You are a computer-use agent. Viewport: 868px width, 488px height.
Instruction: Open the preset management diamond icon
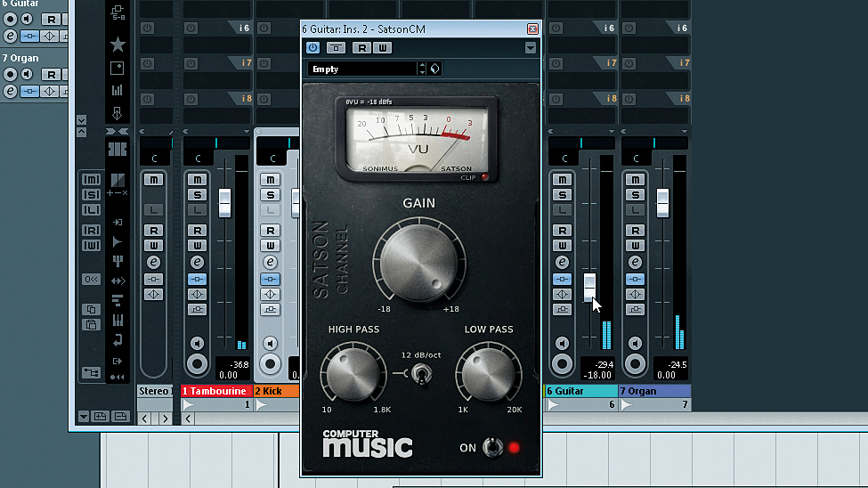point(435,69)
